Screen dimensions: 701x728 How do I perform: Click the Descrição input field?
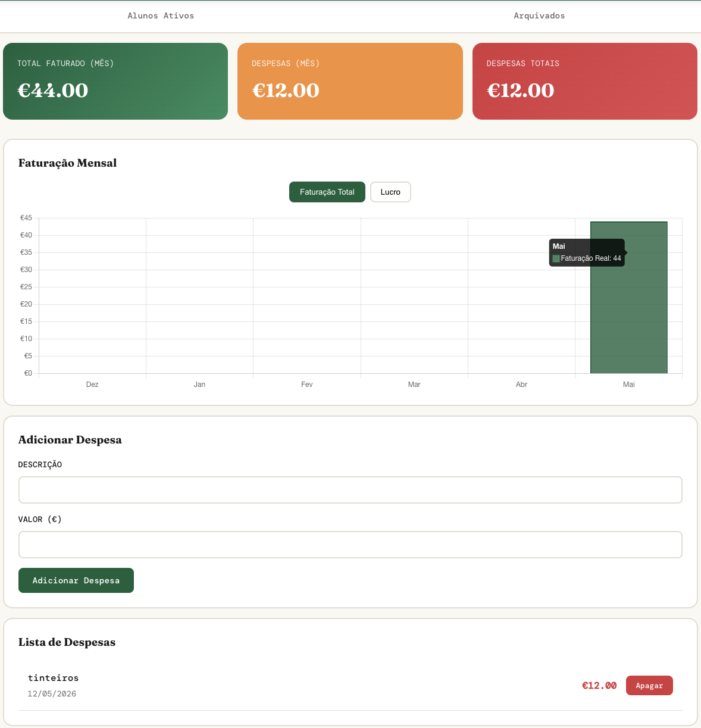click(350, 490)
